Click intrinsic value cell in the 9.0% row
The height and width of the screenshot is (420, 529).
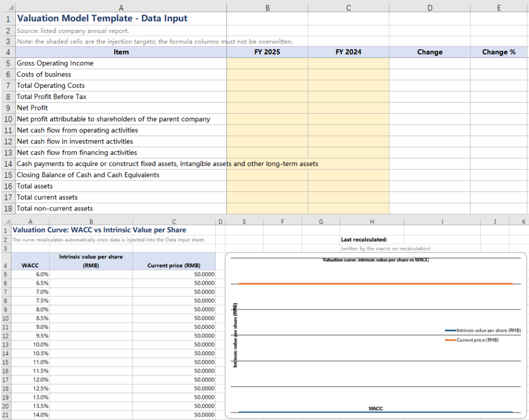click(91, 327)
